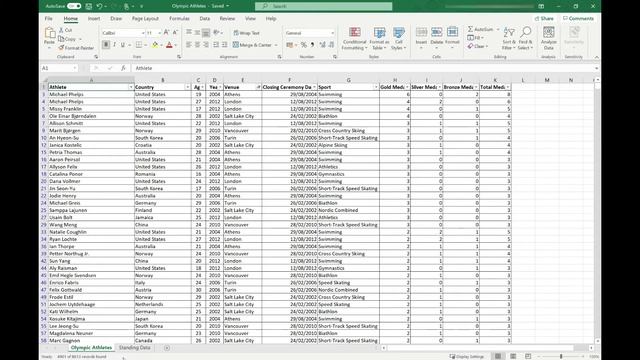This screenshot has width=640, height=360.
Task: Open the Name Box dropdown
Action: 75,68
